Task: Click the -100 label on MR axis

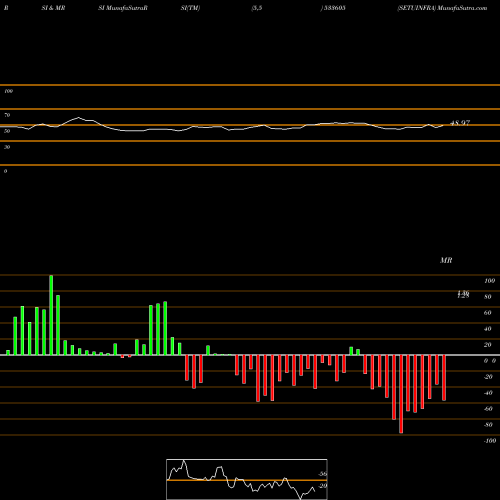Action: pos(490,441)
